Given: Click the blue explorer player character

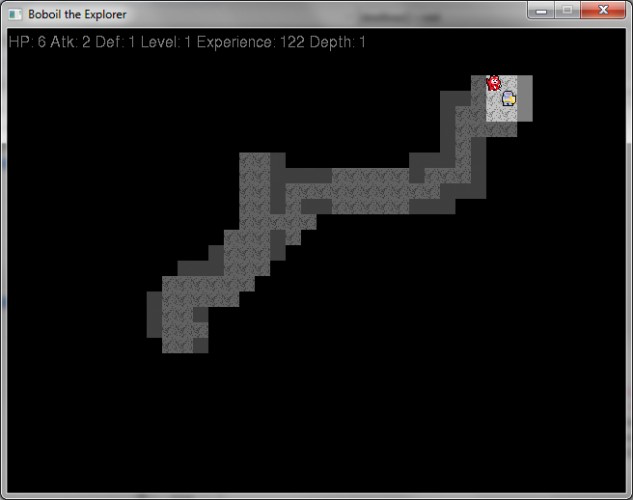Looking at the screenshot, I should pyautogui.click(x=509, y=98).
